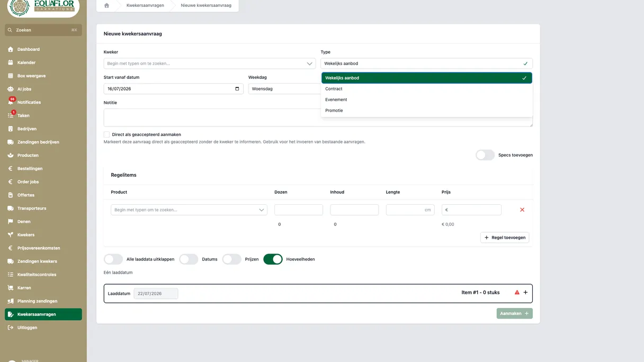Click the 'Regel toevoegen' button
Viewport: 644px width, 362px height.
click(x=505, y=238)
